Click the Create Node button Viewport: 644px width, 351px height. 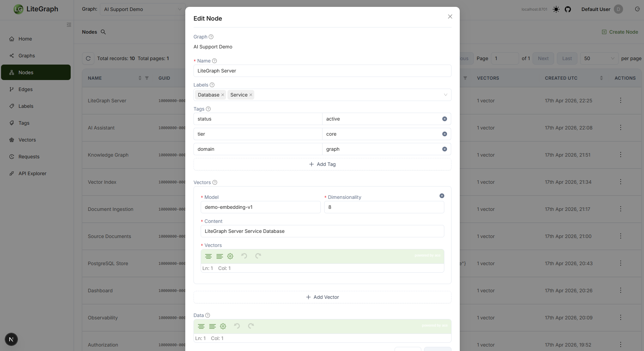[620, 32]
